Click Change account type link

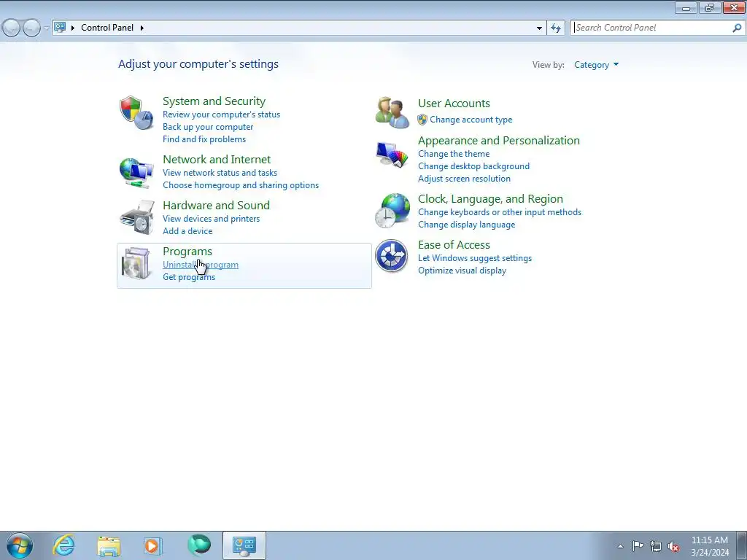(x=471, y=120)
